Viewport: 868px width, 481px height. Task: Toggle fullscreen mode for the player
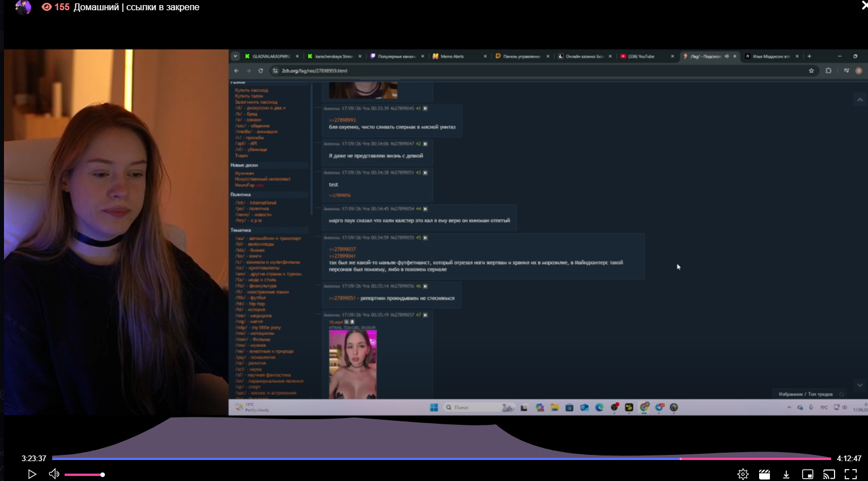pyautogui.click(x=850, y=474)
